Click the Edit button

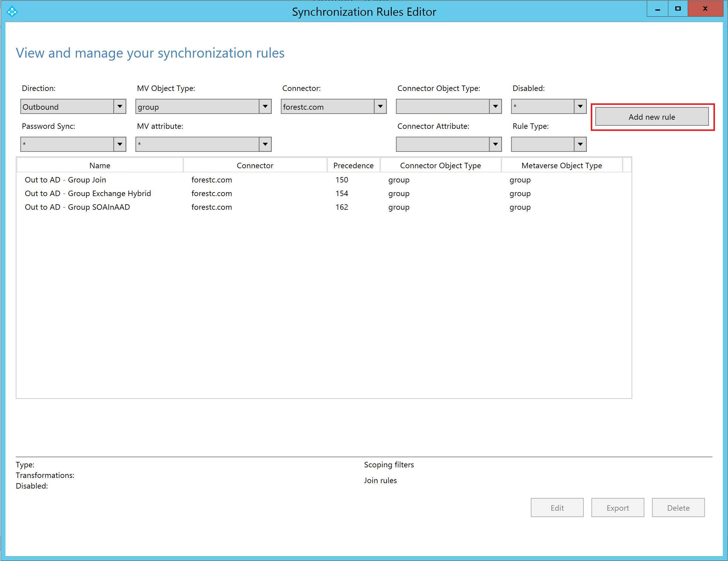click(557, 508)
